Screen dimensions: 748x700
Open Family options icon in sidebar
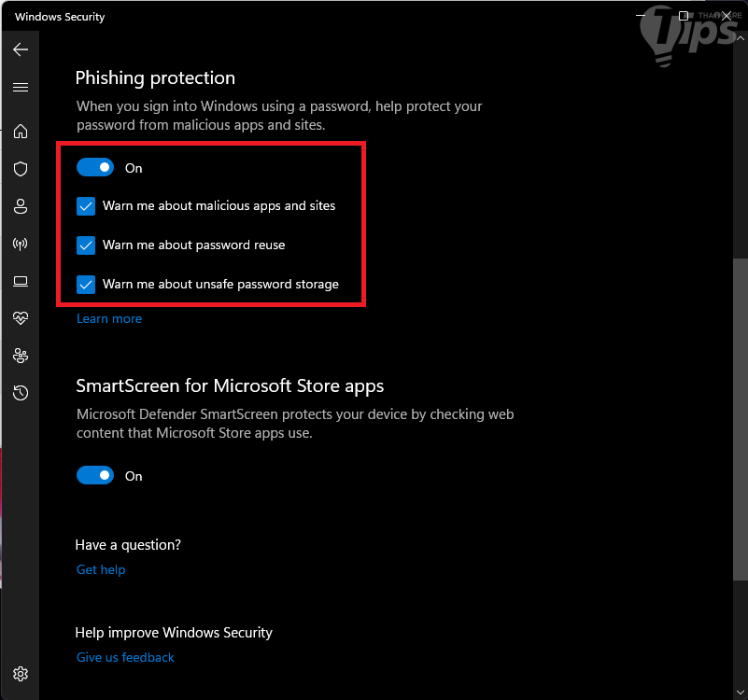point(21,356)
